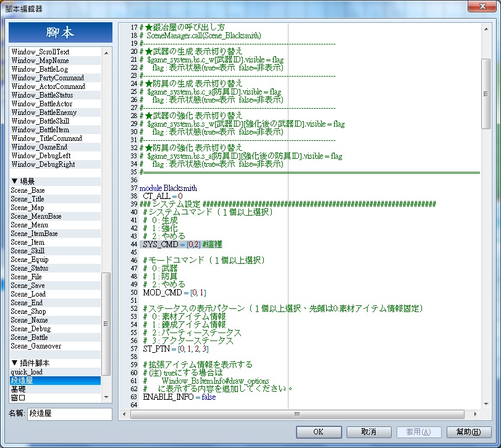Image resolution: width=501 pixels, height=448 pixels.
Task: Select the Scene_Map script
Action: [x=56, y=208]
